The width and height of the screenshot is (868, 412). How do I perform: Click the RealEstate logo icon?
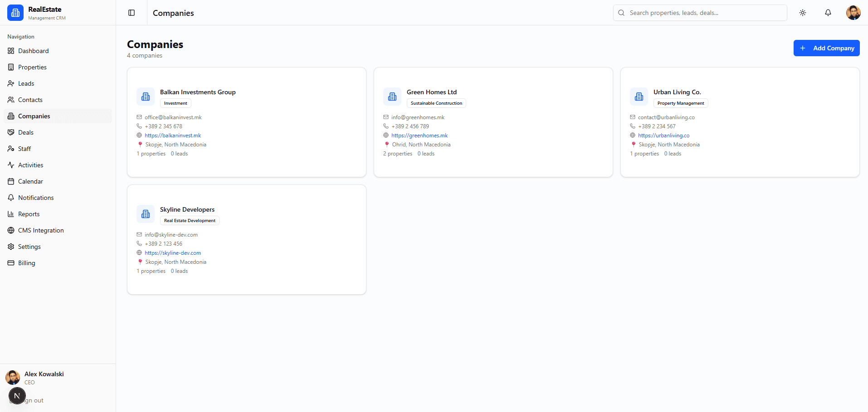click(15, 13)
